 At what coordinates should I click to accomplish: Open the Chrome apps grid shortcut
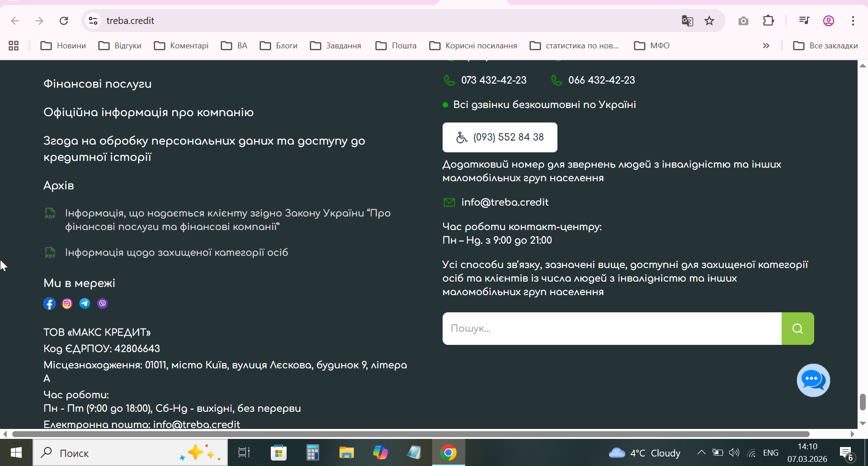(14, 46)
